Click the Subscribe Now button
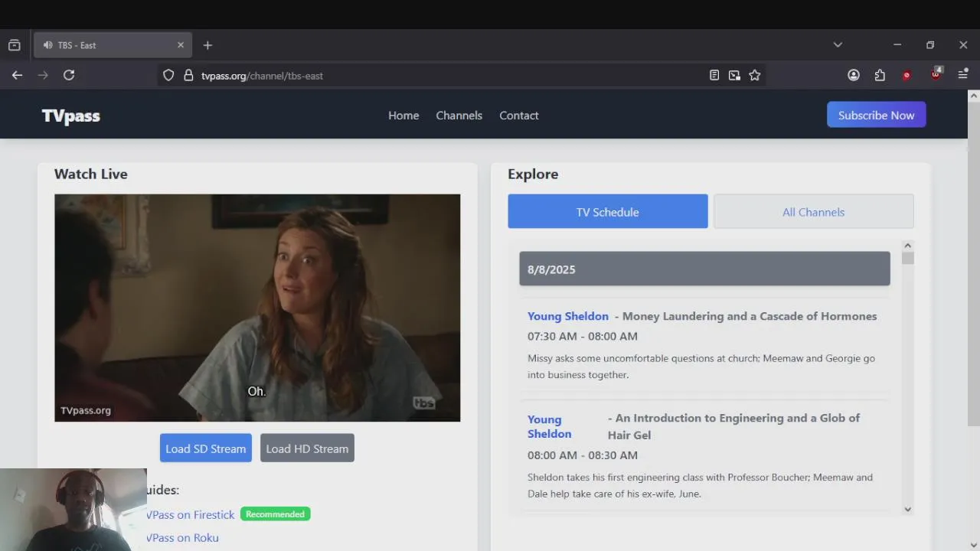 [877, 115]
